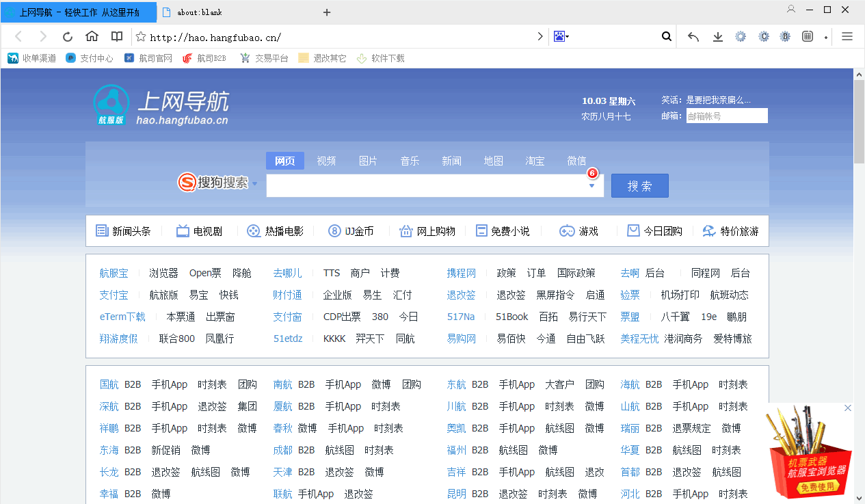Open a new tab with the plus button
The width and height of the screenshot is (865, 504).
pyautogui.click(x=327, y=12)
